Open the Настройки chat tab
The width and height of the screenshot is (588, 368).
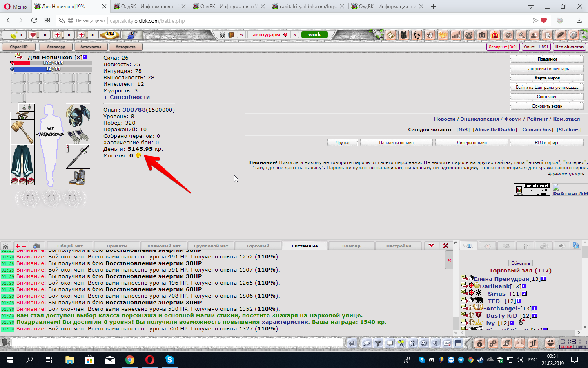click(399, 246)
